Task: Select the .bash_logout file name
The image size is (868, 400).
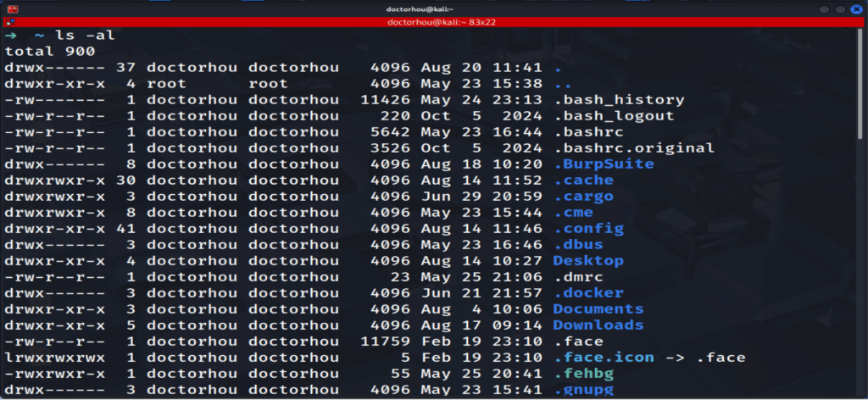Action: pyautogui.click(x=615, y=116)
